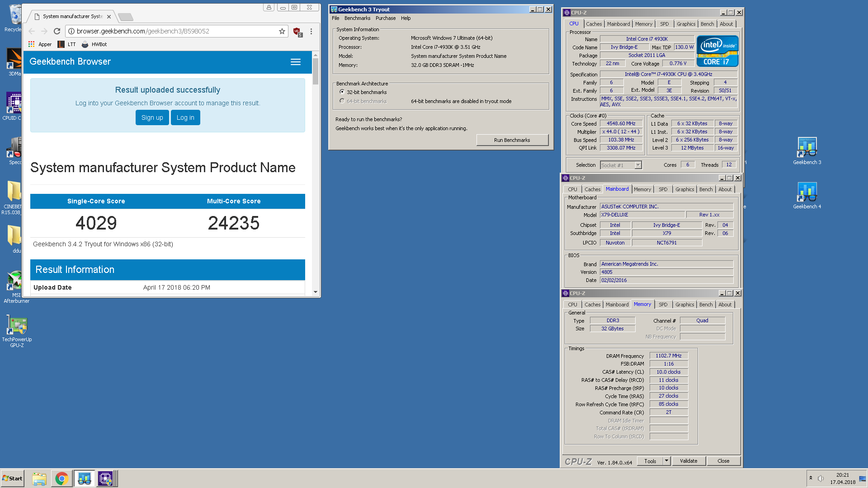Click the Log in button

pos(185,117)
